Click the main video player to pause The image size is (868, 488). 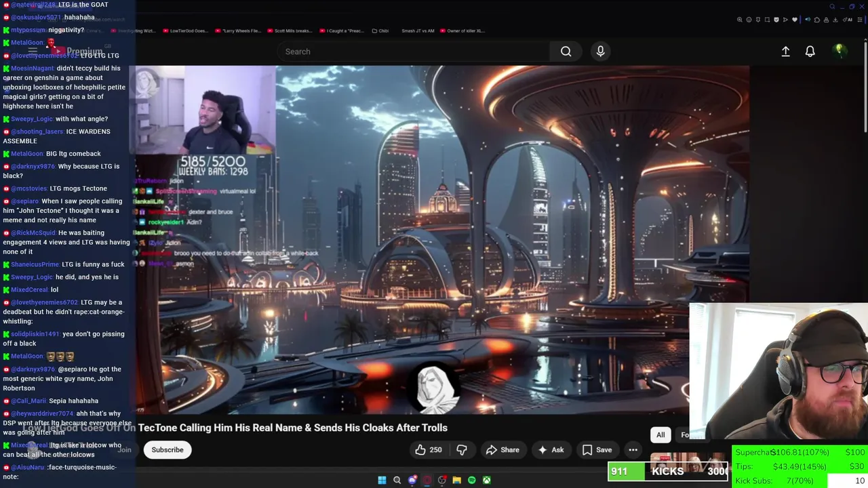[x=441, y=239]
